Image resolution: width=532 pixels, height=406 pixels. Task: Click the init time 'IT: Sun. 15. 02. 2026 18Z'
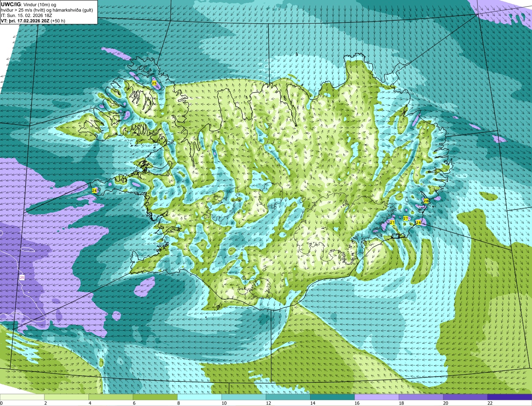[x=27, y=15]
